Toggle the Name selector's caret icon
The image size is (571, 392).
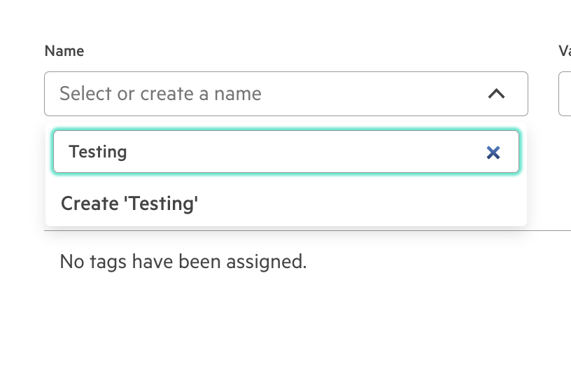pyautogui.click(x=496, y=94)
